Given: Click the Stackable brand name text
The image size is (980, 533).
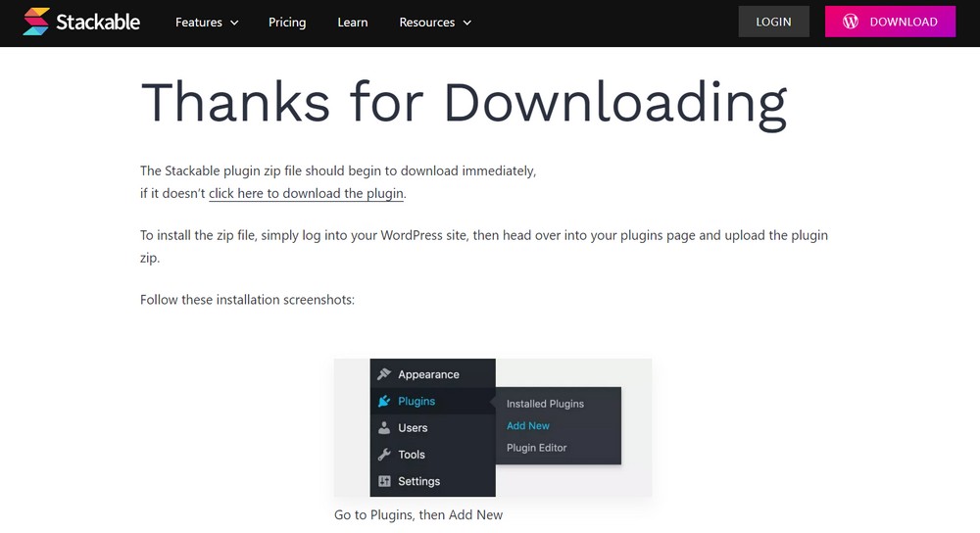Looking at the screenshot, I should click(x=98, y=22).
